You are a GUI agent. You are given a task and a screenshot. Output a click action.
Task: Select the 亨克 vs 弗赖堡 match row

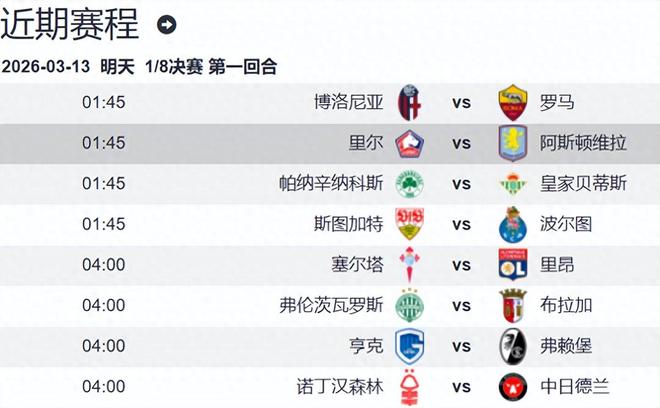click(330, 346)
